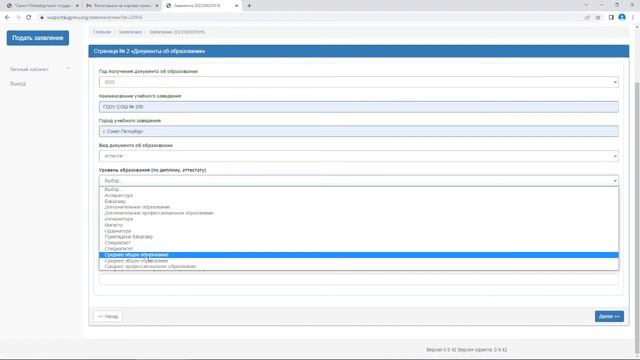640x360 pixels.
Task: Open the Вид документа dropdown showing Аттестат
Action: tap(358, 156)
